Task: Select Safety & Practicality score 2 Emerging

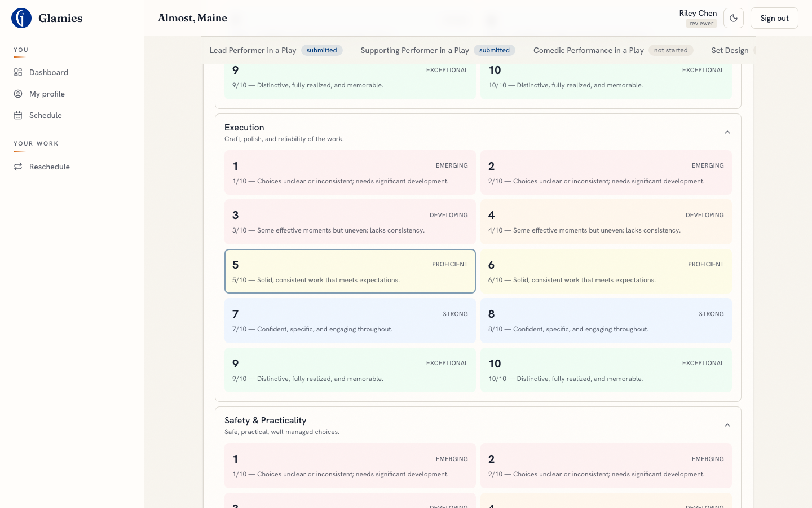Action: (606, 466)
